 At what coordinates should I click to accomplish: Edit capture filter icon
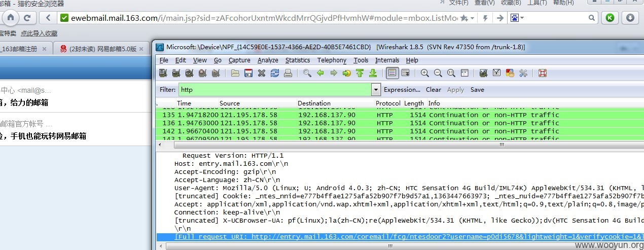[484, 73]
